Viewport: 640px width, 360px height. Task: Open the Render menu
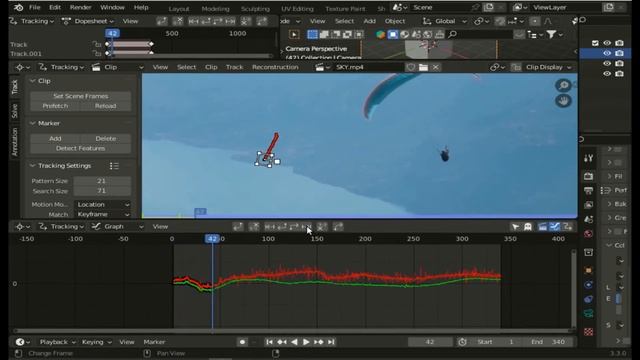pyautogui.click(x=80, y=7)
